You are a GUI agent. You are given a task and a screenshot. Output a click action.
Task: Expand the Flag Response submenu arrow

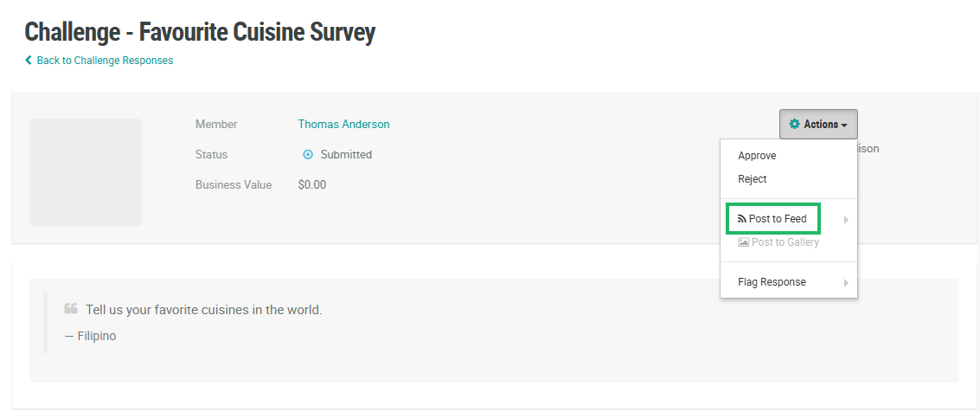coord(846,283)
